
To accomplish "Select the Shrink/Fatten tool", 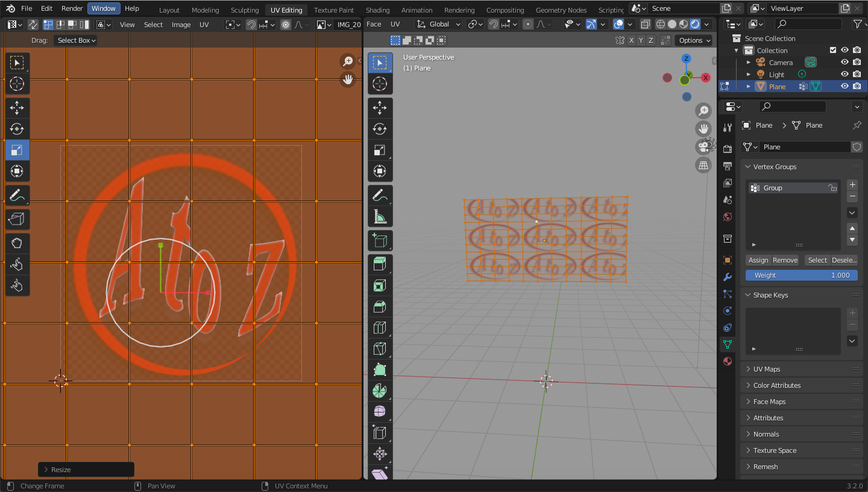I will pos(380,453).
